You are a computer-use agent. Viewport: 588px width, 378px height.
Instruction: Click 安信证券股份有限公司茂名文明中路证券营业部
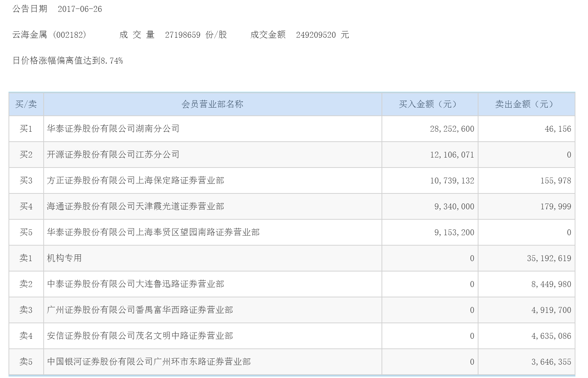[140, 336]
